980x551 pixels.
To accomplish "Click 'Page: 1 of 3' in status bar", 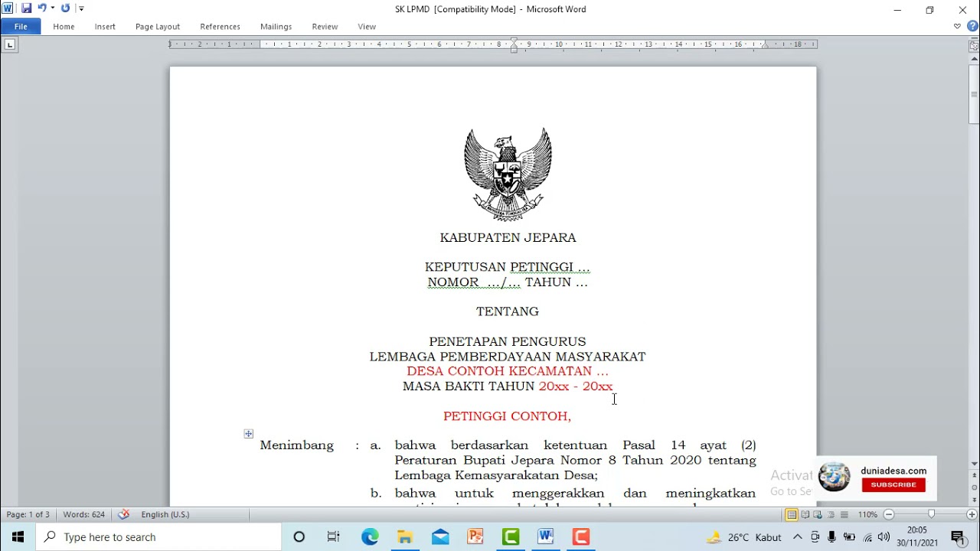I will point(28,515).
